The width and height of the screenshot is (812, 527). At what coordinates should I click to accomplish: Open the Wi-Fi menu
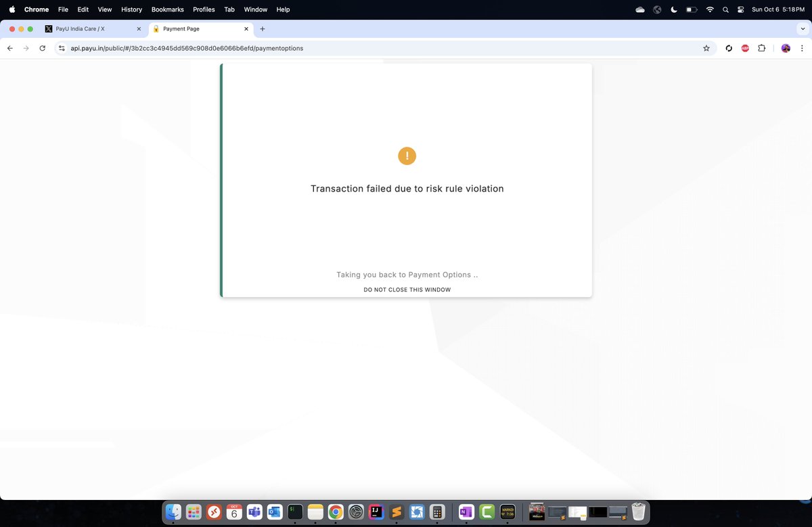(x=710, y=9)
